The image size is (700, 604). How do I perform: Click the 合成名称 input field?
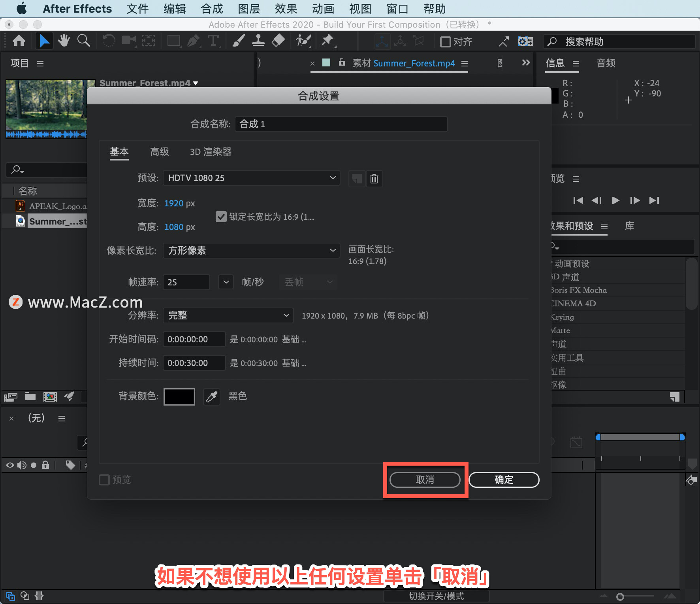tap(341, 124)
